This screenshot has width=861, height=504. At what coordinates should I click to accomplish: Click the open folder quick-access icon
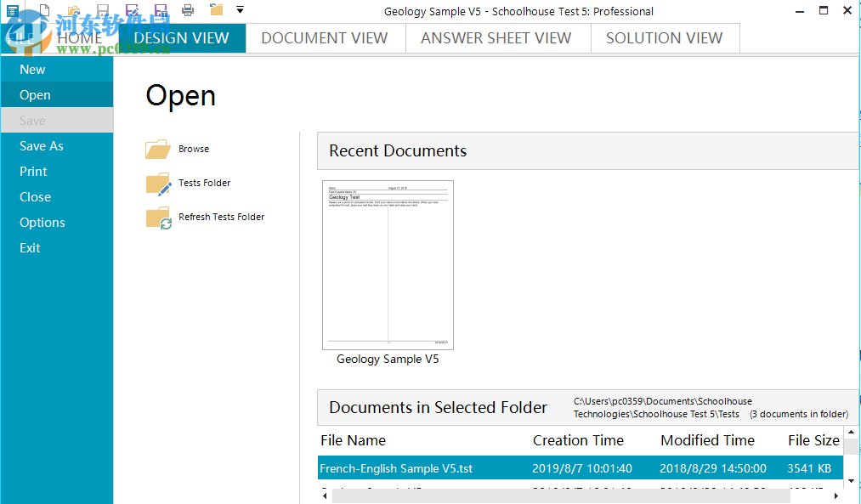pyautogui.click(x=74, y=10)
